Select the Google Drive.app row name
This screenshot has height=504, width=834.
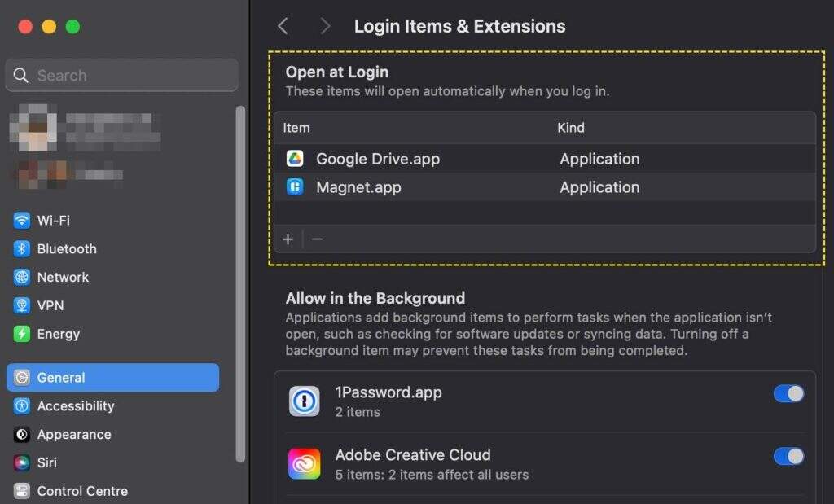point(378,159)
